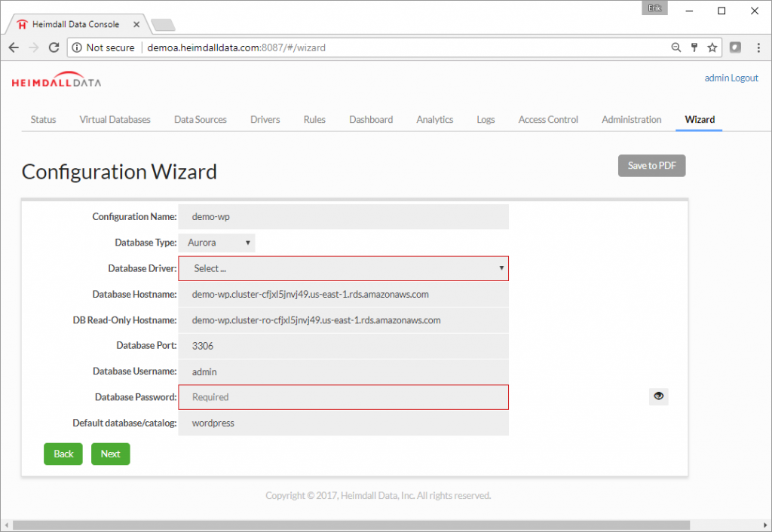Click the Database Password field
The width and height of the screenshot is (772, 532).
coord(343,397)
